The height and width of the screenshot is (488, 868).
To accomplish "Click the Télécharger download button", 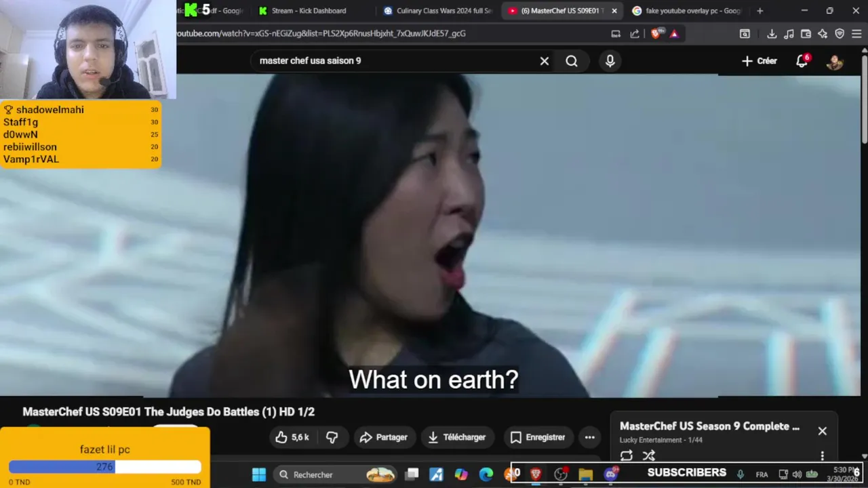I will [x=458, y=437].
